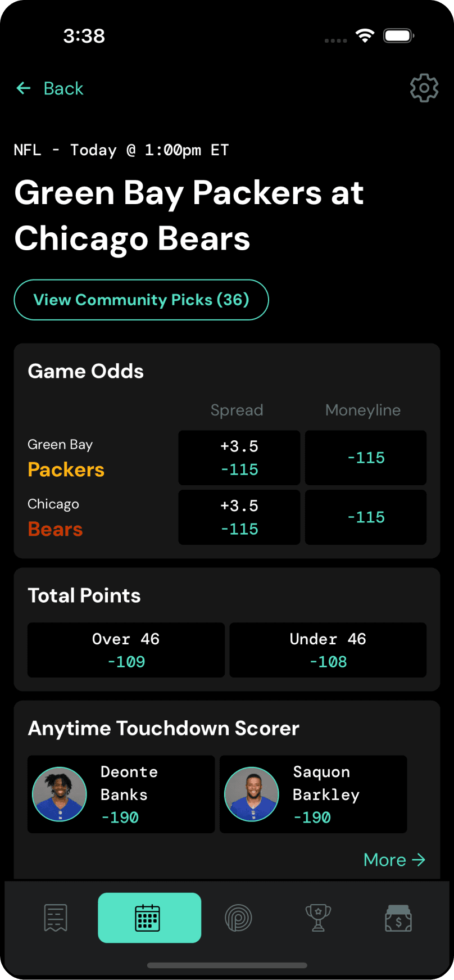Open the cash bankroll icon in nav

[x=398, y=918]
